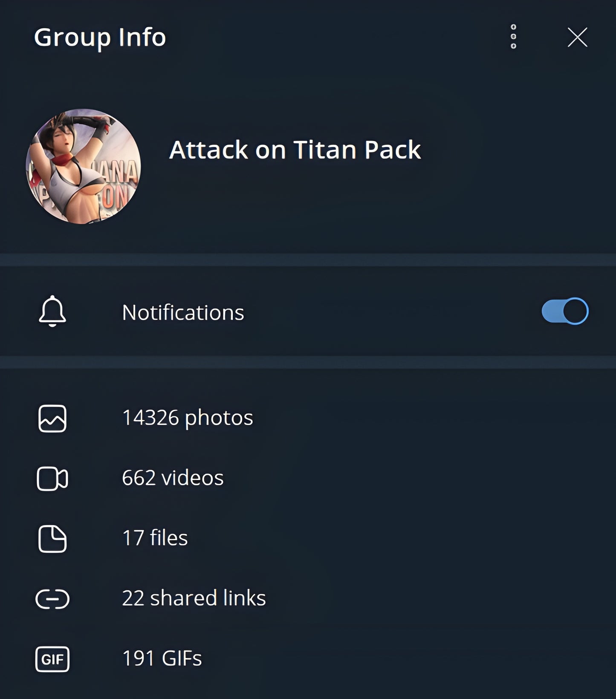Click the shared links chain icon
This screenshot has width=616, height=699.
point(52,599)
